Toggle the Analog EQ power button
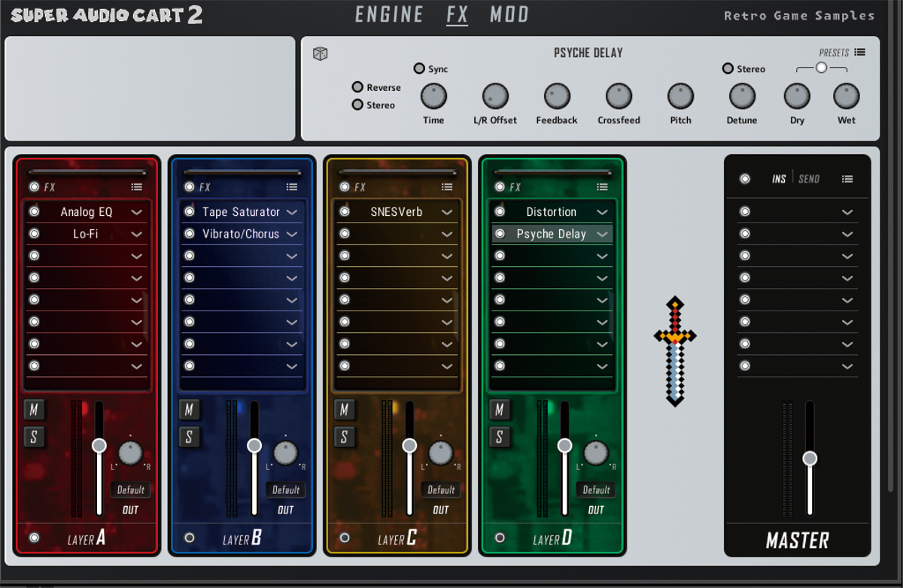 [34, 212]
